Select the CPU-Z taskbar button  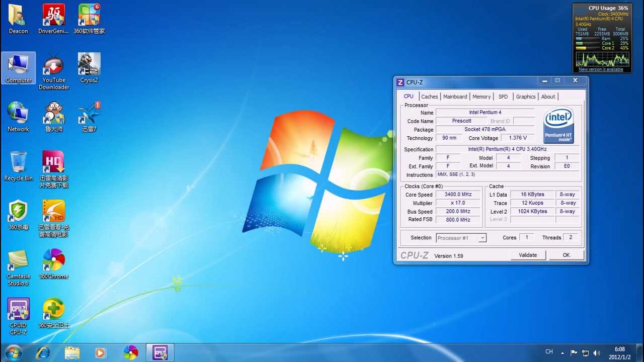160,352
